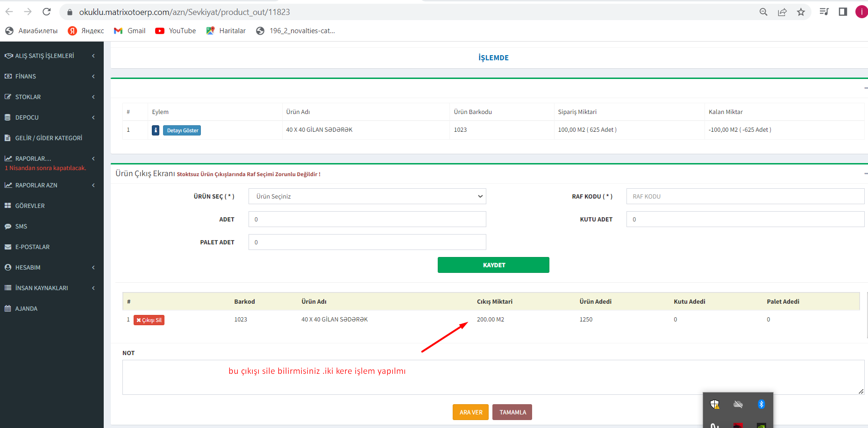
Task: Expand the İNSAN KAYNAKLARI sidebar section
Action: [x=51, y=288]
